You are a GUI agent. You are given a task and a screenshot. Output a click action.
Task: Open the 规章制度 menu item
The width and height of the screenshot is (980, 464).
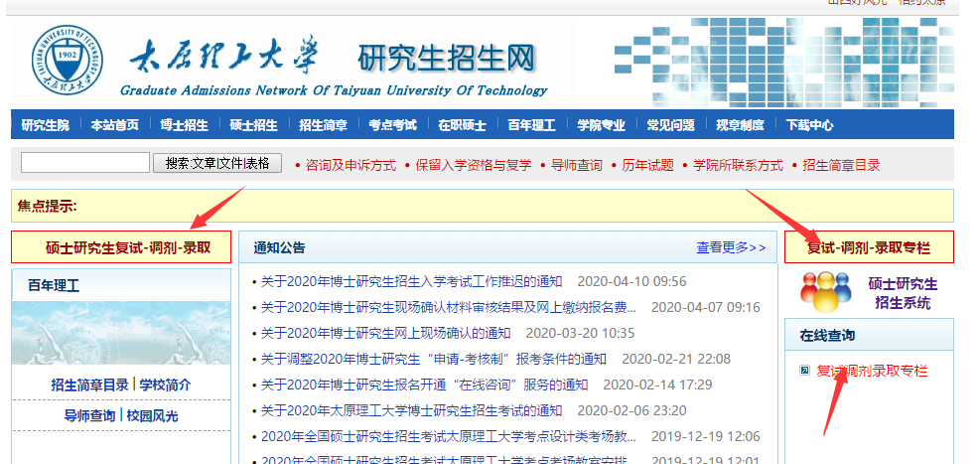click(x=740, y=125)
